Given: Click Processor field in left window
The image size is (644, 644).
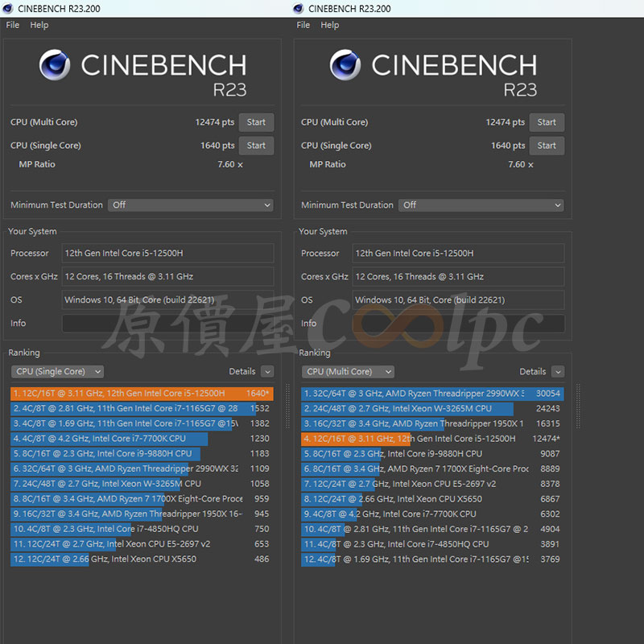Looking at the screenshot, I should click(x=167, y=253).
